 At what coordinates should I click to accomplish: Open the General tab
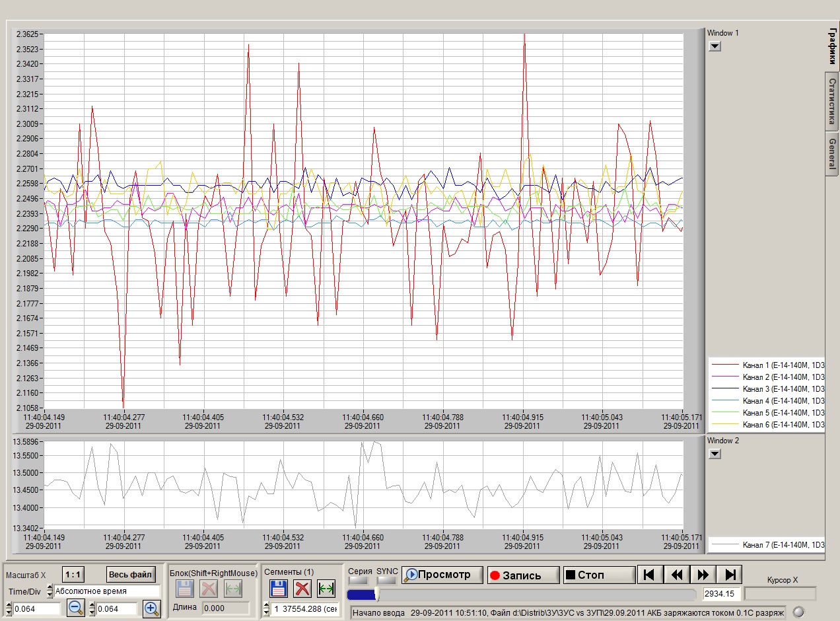coord(832,153)
